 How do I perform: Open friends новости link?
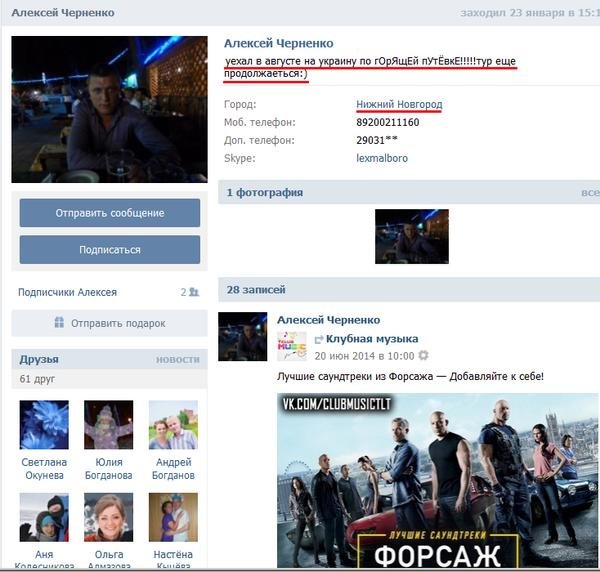pyautogui.click(x=178, y=360)
